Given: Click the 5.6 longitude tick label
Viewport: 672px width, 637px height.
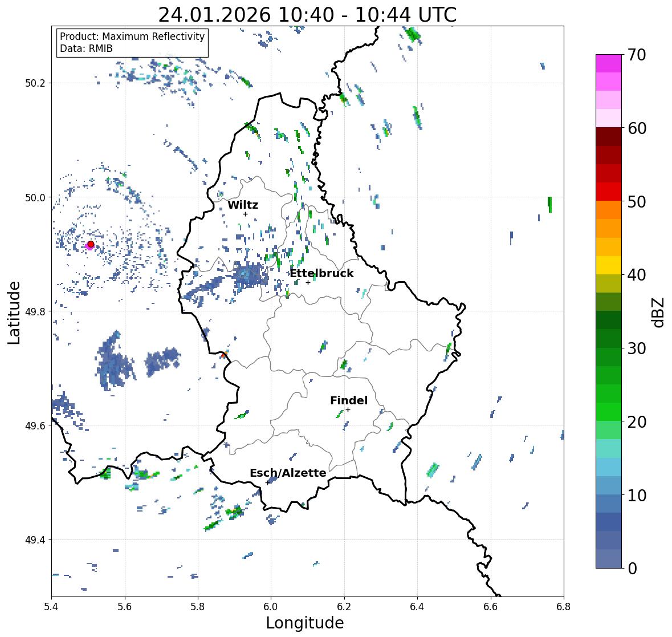Looking at the screenshot, I should [x=125, y=607].
